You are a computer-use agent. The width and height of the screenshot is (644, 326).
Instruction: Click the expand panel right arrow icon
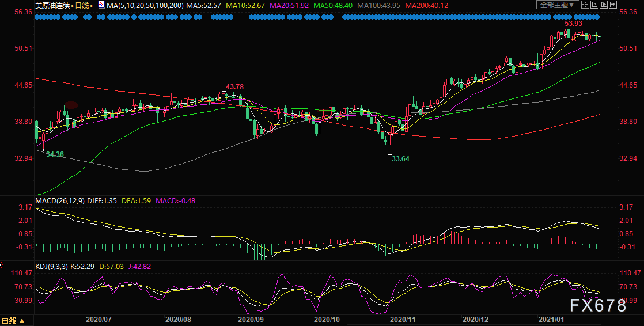pos(613,5)
